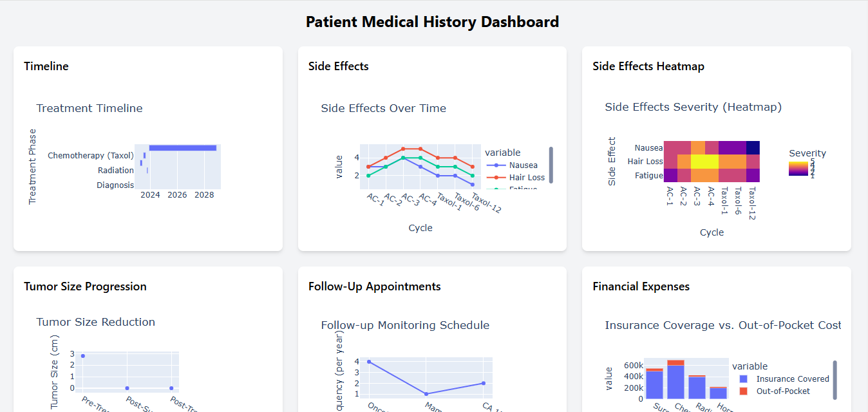
Task: Click the Fatigue AC-1 heatmap cell
Action: 670,175
